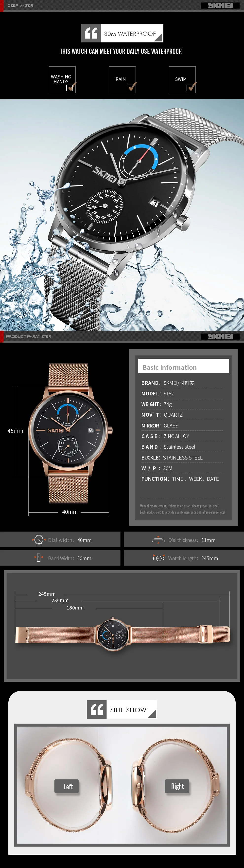Screen dimensions: 244x868
Task: Click the band width icon
Action: pyautogui.click(x=38, y=558)
